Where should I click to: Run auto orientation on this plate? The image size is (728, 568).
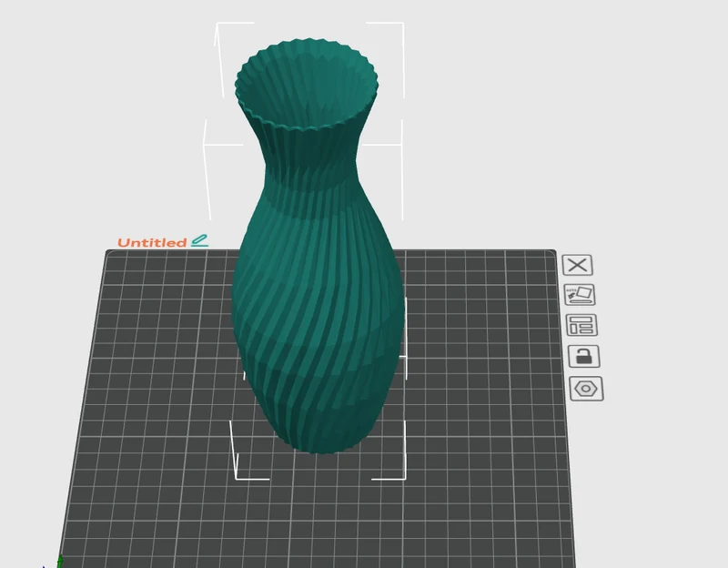[580, 295]
